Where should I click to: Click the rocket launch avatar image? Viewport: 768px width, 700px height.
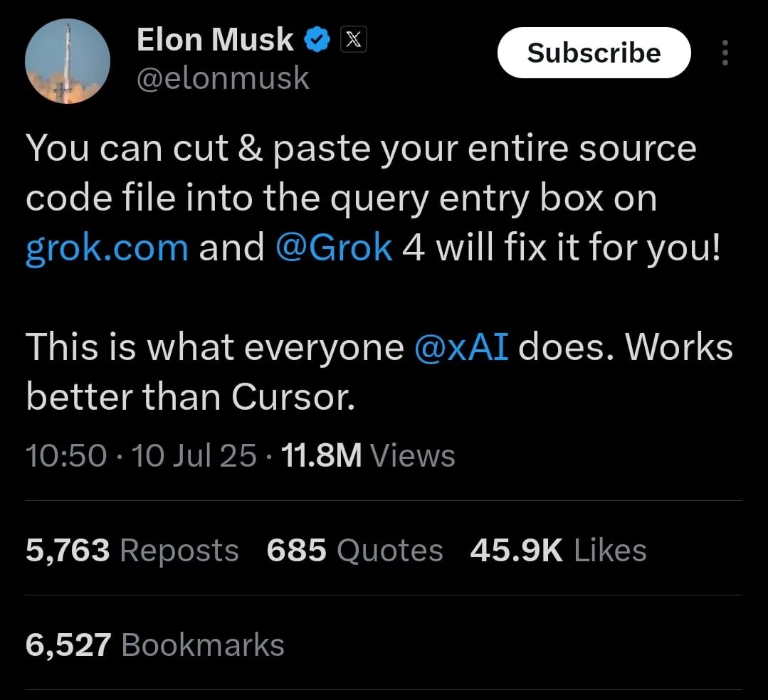point(67,61)
